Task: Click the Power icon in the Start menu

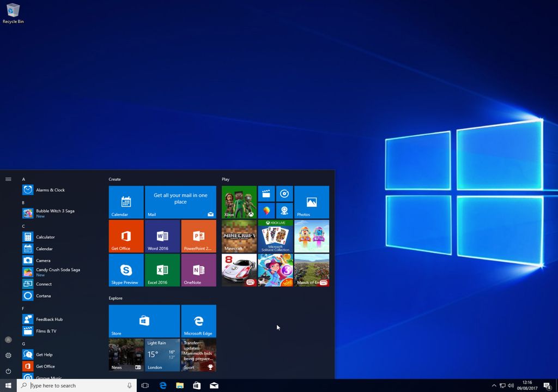Action: [x=8, y=372]
